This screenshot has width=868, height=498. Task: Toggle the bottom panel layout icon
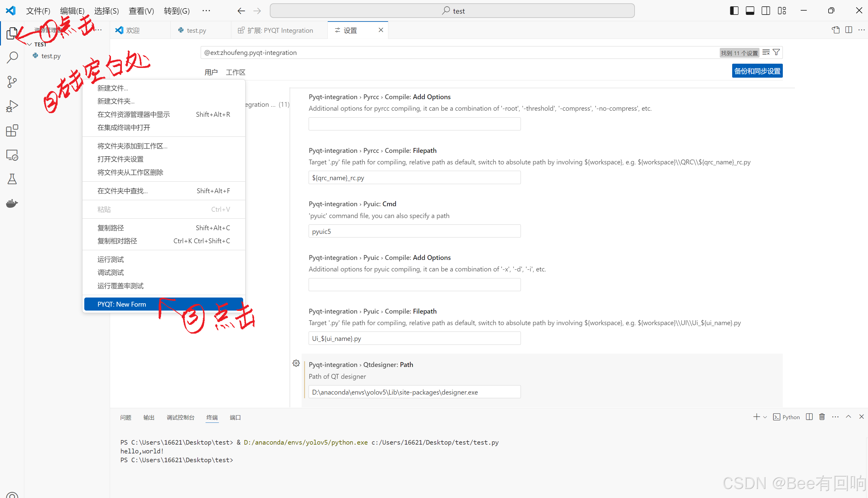point(750,11)
